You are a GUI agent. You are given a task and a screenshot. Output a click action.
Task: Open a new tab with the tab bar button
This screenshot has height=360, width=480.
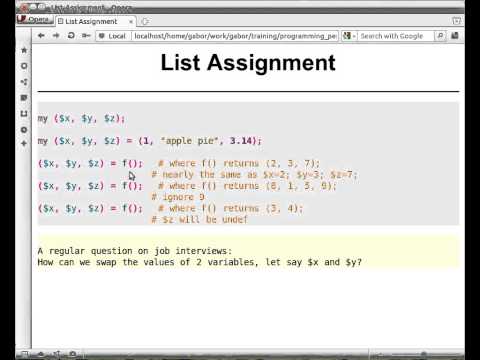pos(145,22)
